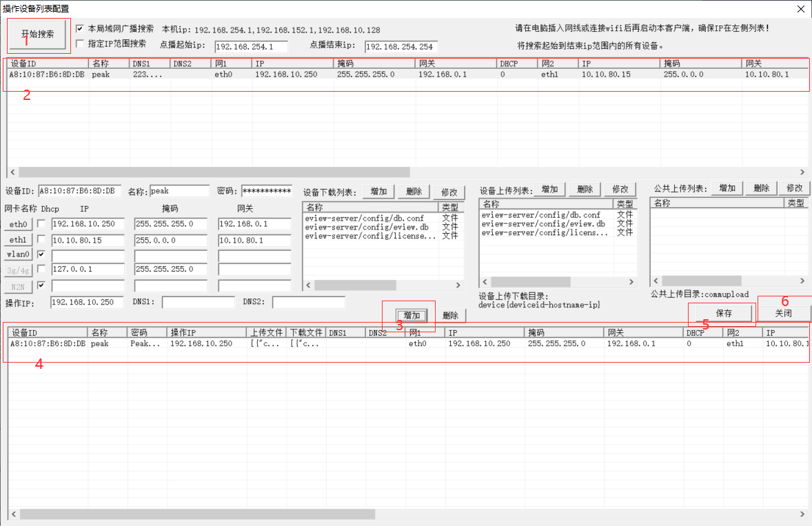Click right arrow of top table scrollbar
812x526 pixels.
pyautogui.click(x=802, y=172)
